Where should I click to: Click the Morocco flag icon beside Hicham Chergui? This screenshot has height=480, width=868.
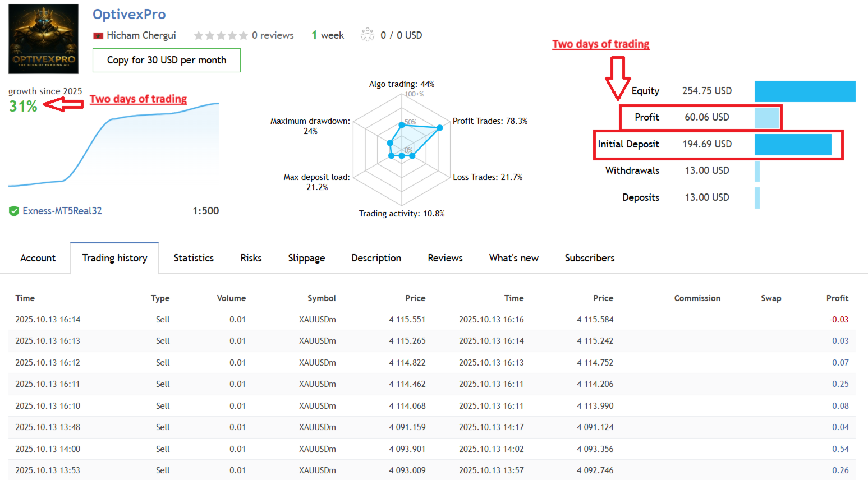click(x=98, y=36)
